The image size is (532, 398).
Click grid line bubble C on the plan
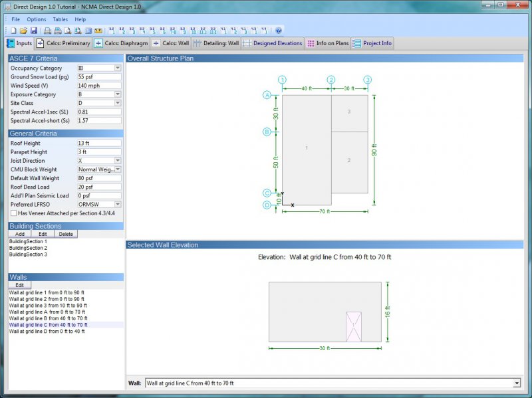tap(267, 193)
